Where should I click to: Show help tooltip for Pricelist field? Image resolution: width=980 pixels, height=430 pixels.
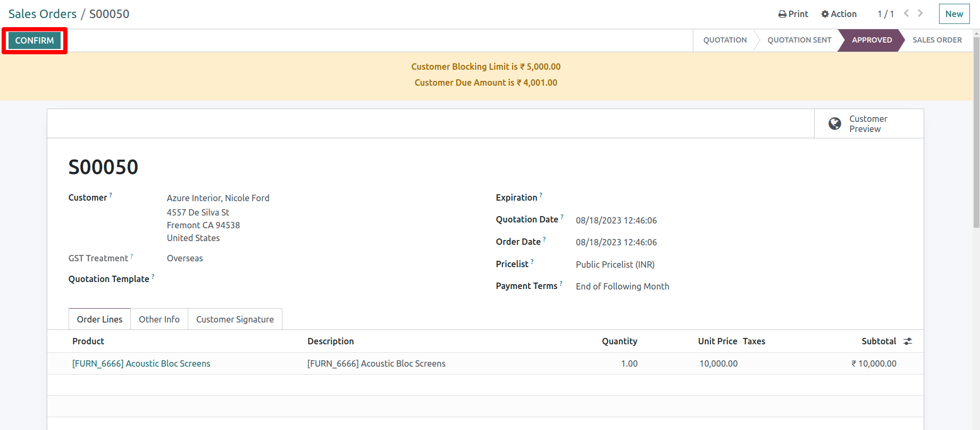point(532,261)
